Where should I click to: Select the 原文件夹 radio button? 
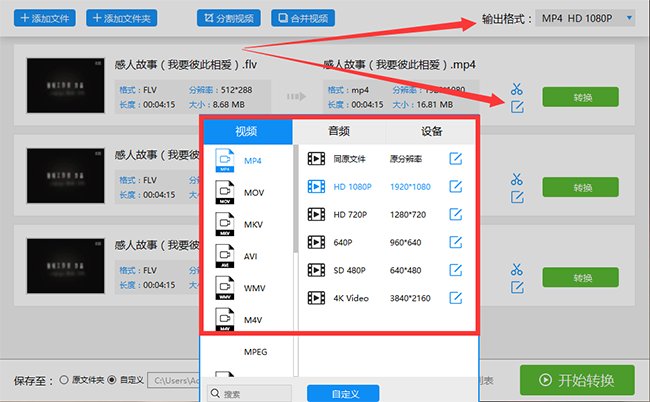[64, 380]
